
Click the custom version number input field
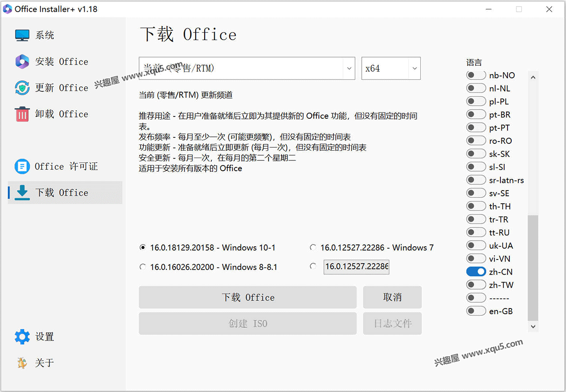point(357,267)
